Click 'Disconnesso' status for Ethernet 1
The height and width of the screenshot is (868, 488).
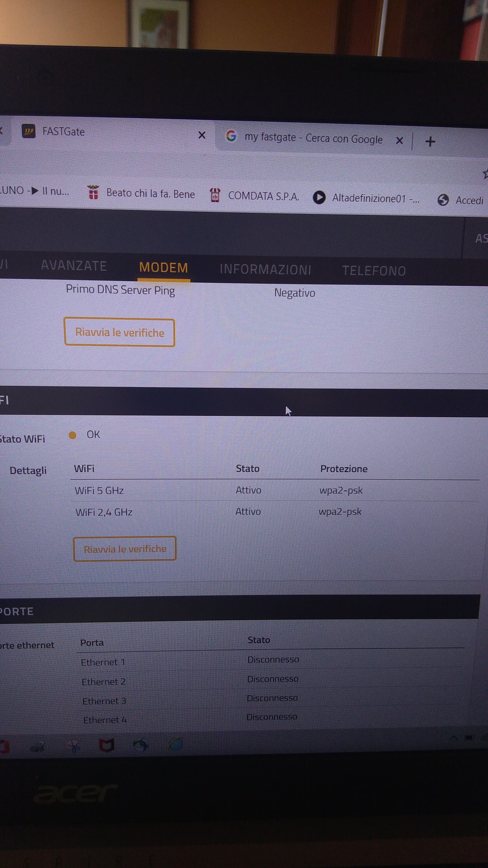click(x=273, y=659)
